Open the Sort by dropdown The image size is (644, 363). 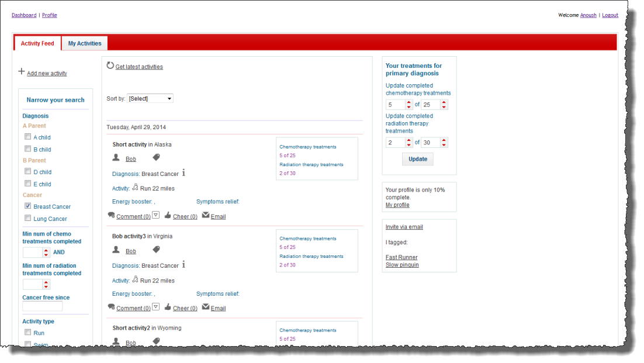coord(150,99)
